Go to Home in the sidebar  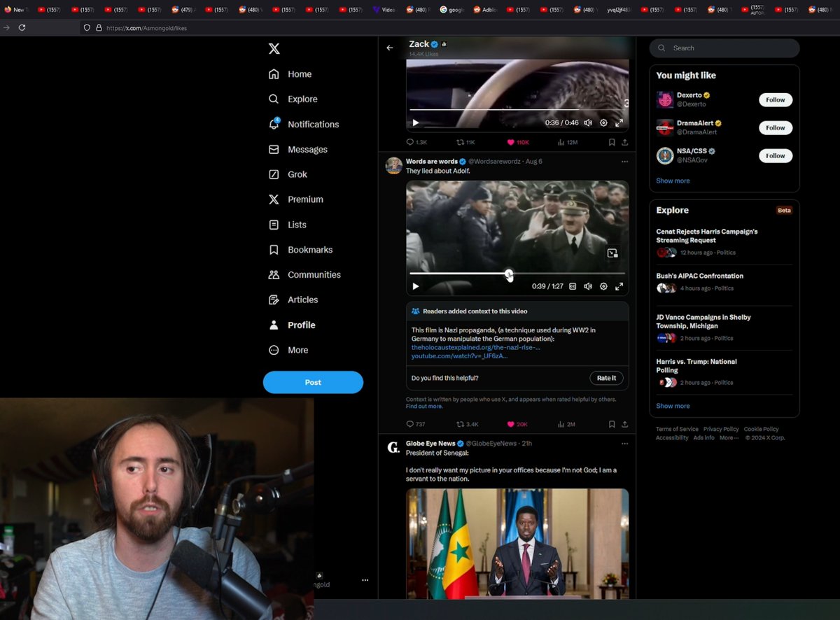[290, 74]
